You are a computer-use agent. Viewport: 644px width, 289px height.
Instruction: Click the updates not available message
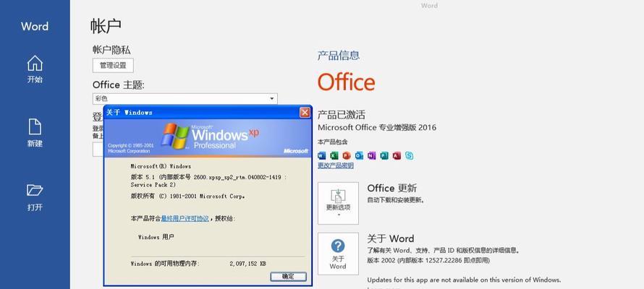click(x=464, y=280)
